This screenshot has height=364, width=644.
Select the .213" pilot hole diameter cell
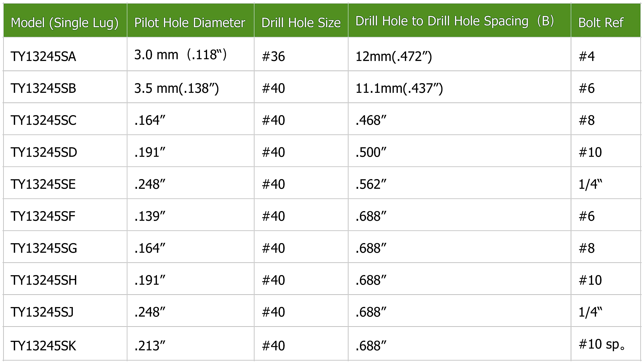[150, 346]
